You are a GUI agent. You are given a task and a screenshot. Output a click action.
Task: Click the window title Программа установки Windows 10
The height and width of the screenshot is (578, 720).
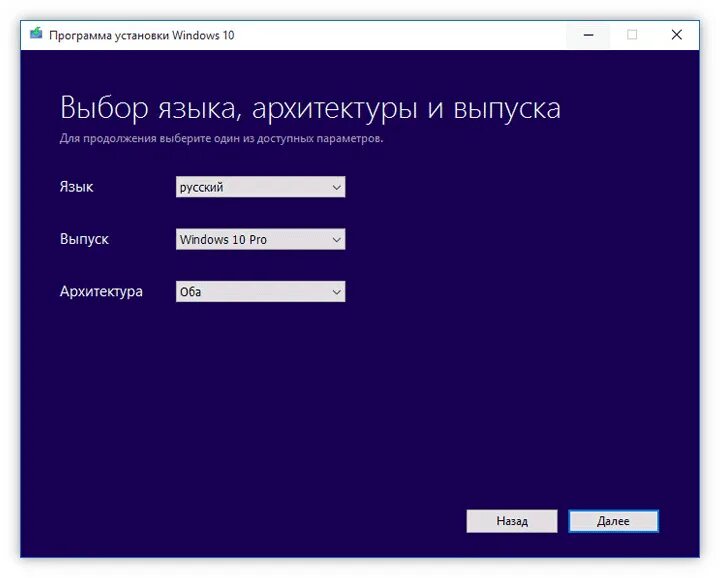click(x=141, y=35)
